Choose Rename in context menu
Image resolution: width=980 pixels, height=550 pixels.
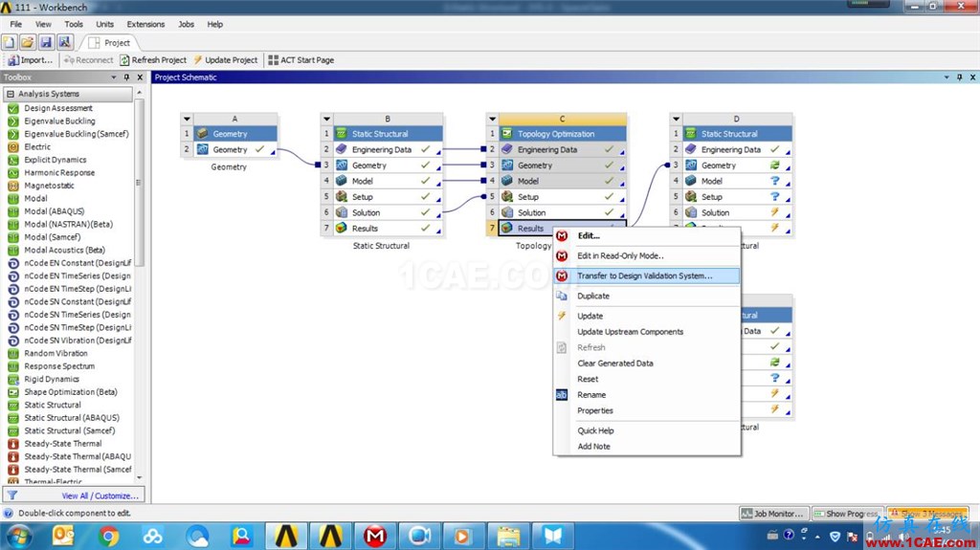click(646, 395)
